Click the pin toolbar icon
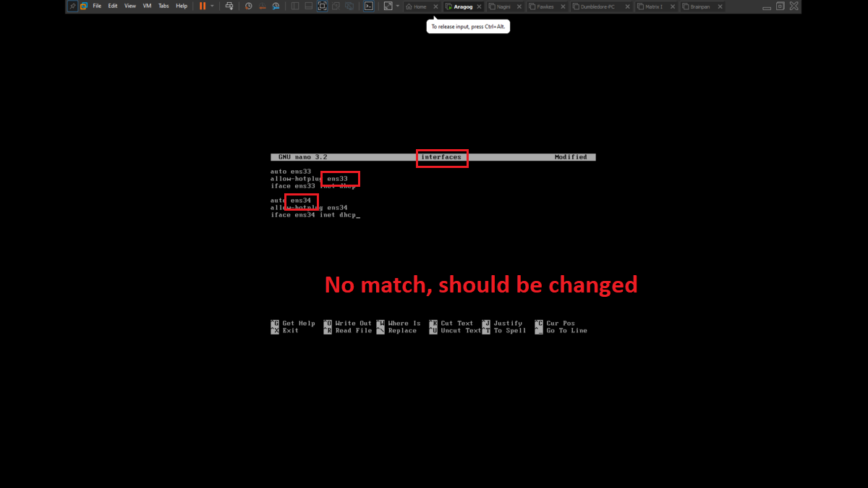The image size is (868, 488). pyautogui.click(x=72, y=6)
